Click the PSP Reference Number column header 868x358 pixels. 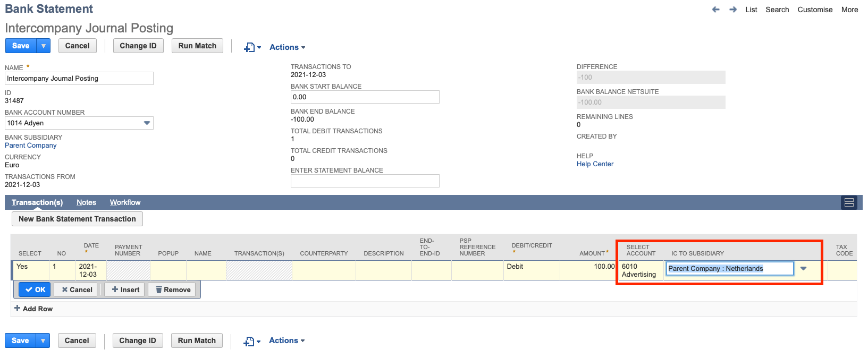tap(477, 247)
